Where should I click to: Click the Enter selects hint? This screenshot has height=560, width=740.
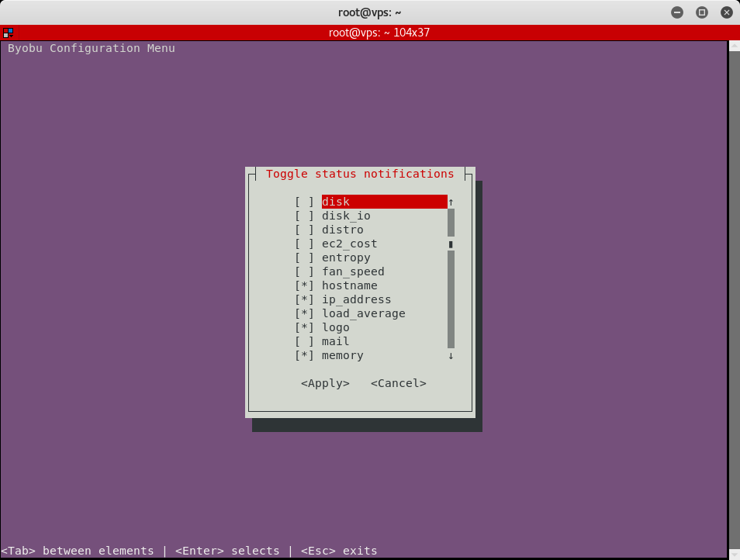[x=227, y=551]
